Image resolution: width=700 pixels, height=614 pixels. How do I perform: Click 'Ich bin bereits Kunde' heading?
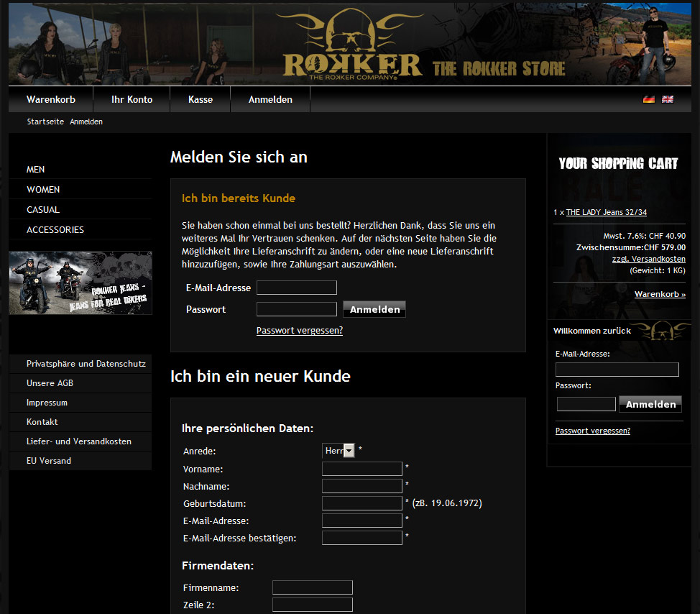[239, 198]
